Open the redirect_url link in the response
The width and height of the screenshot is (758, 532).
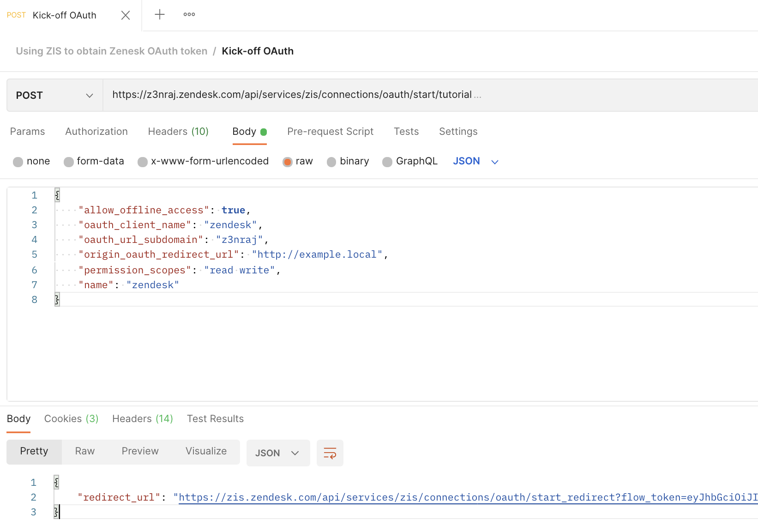468,497
